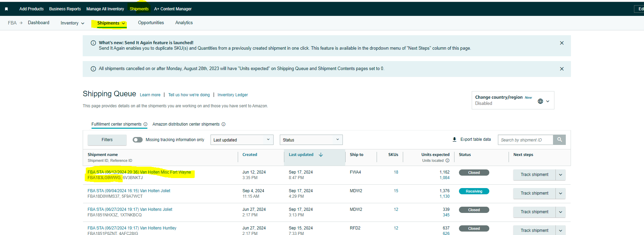Toggle Missing tracking information only switch
Screen dimensions: 644x235
[137, 140]
